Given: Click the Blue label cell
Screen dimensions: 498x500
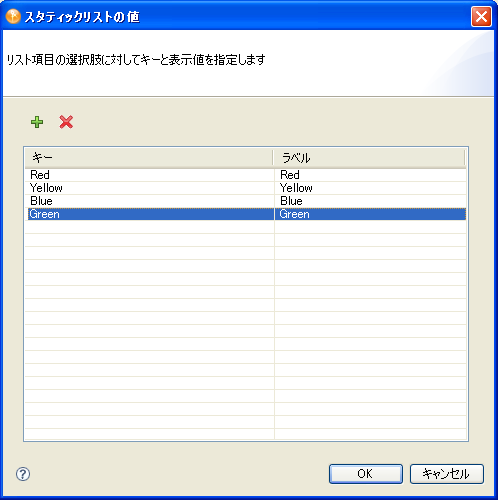Looking at the screenshot, I should (370, 201).
